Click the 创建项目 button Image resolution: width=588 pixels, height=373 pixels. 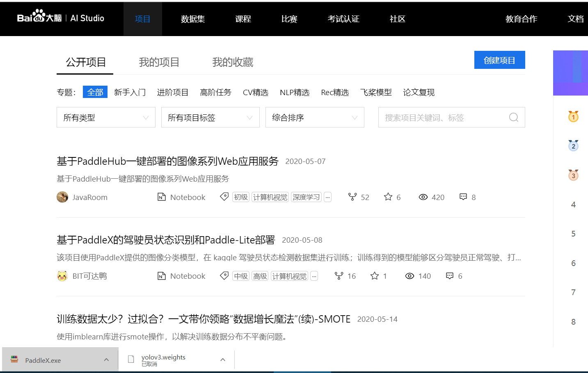[x=499, y=60]
